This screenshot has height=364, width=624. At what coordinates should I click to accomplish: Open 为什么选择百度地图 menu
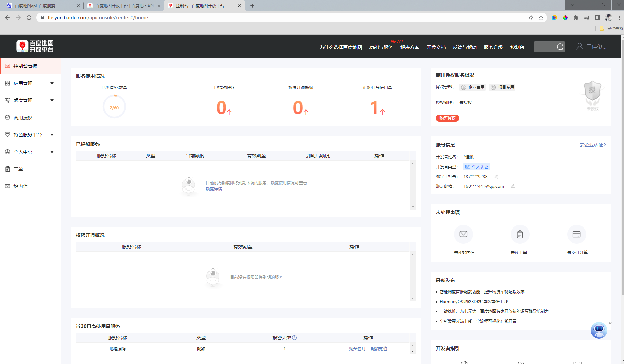click(x=340, y=47)
